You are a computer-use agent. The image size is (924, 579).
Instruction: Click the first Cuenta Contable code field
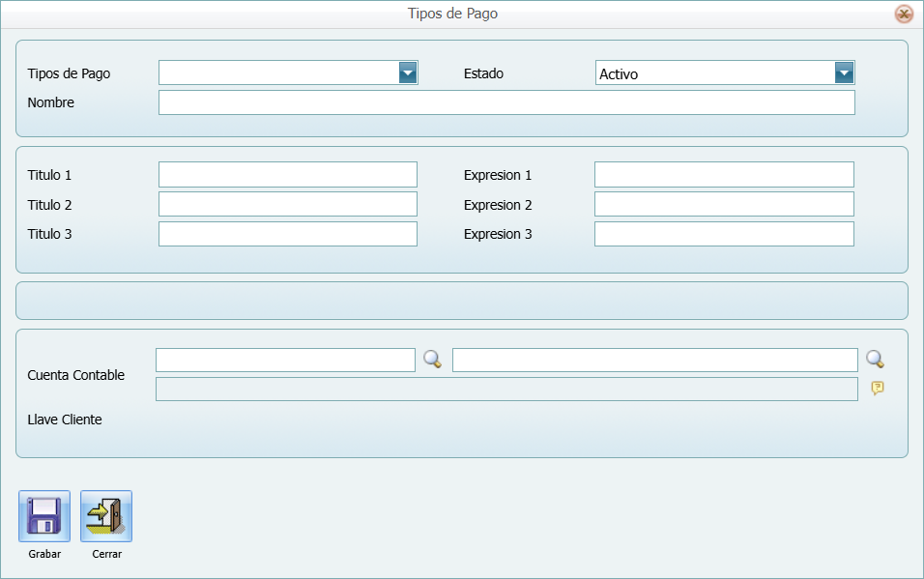[285, 360]
